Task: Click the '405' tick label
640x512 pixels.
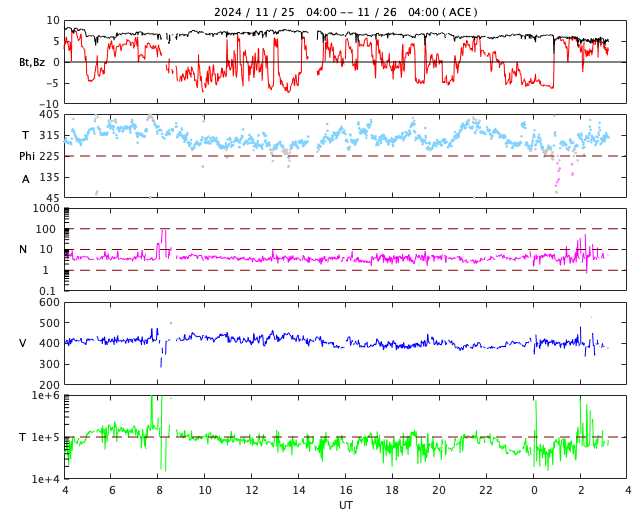Action: click(x=49, y=114)
